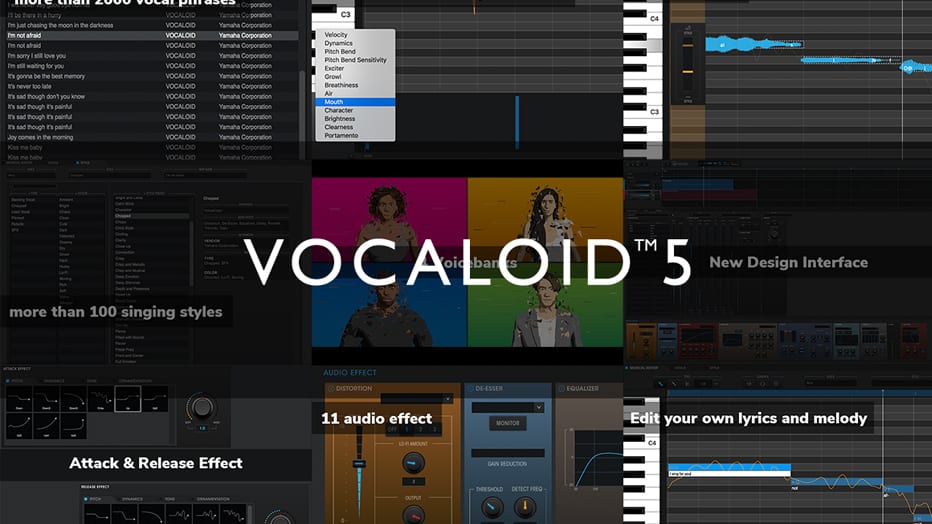Select Pitch Bend Sensitivity menu entry
The width and height of the screenshot is (932, 524).
355,60
